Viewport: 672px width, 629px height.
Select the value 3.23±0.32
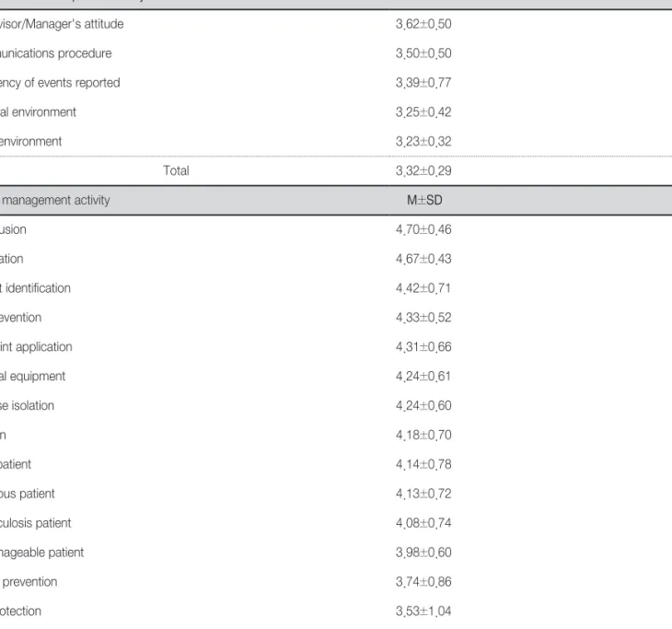tap(423, 142)
